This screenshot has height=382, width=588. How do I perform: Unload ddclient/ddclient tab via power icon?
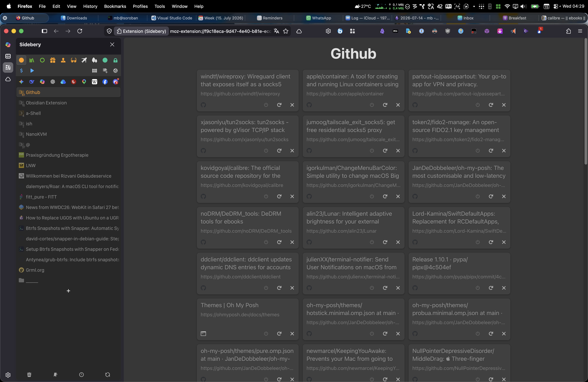tap(266, 288)
